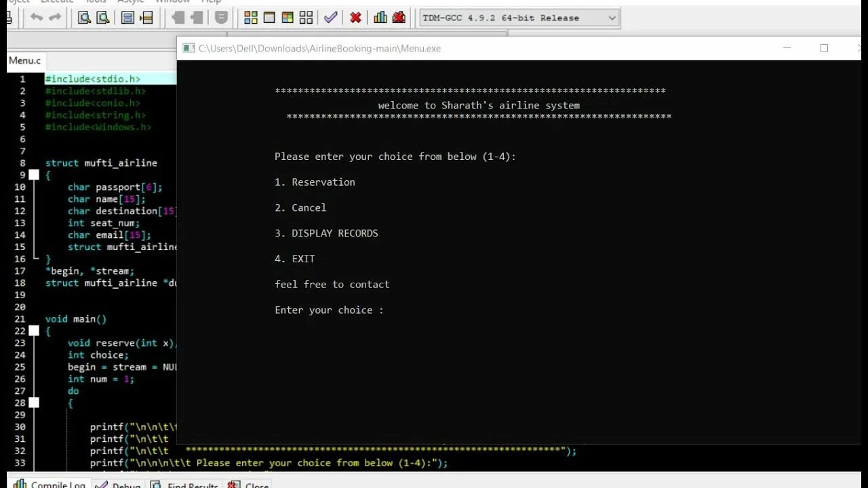Click the 'struct mufti_airline' line 8

coord(101,163)
